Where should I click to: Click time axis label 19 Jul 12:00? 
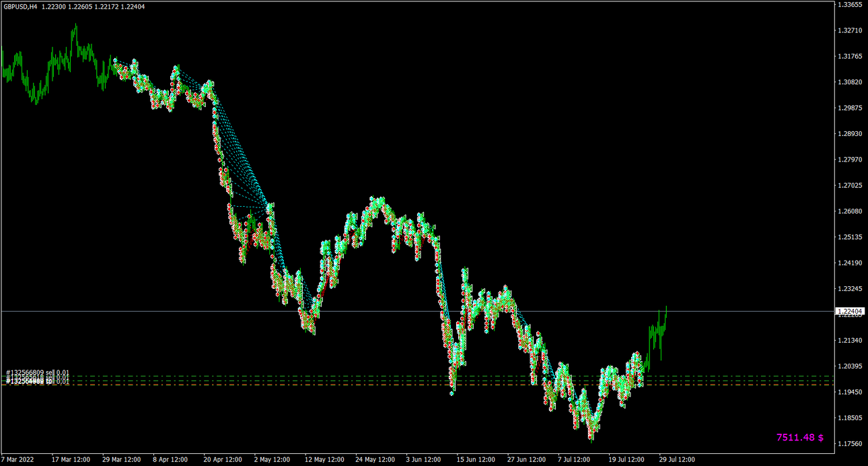[626, 460]
